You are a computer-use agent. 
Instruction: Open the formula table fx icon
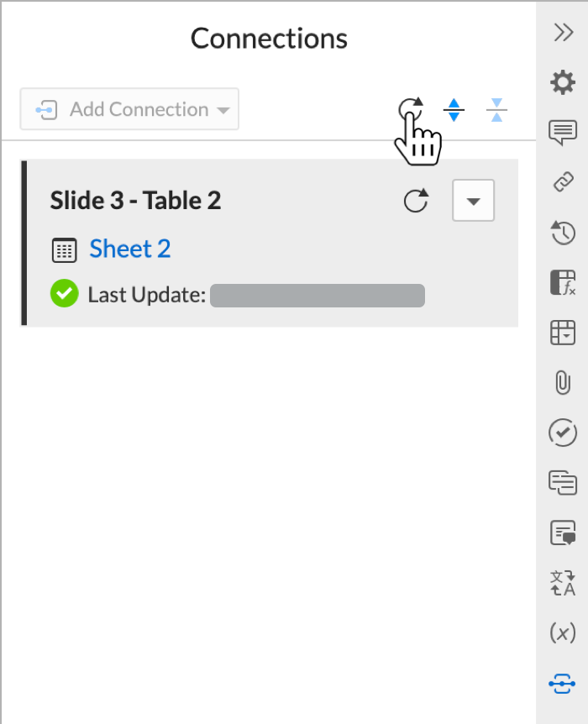(x=563, y=282)
